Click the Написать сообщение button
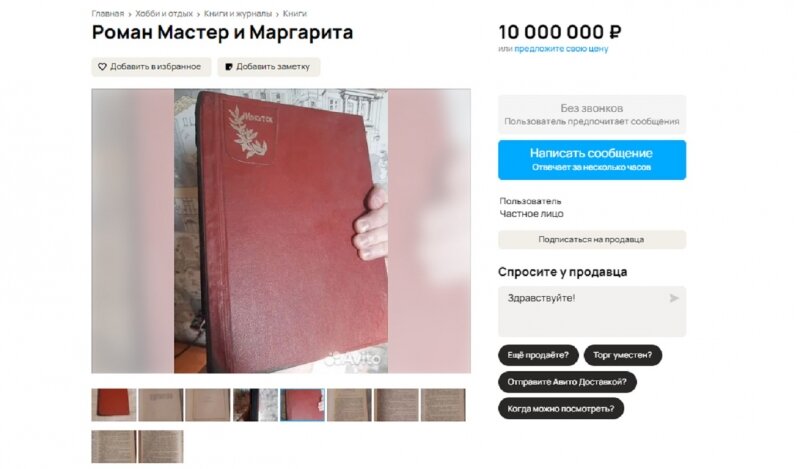The image size is (800, 469). coord(592,160)
